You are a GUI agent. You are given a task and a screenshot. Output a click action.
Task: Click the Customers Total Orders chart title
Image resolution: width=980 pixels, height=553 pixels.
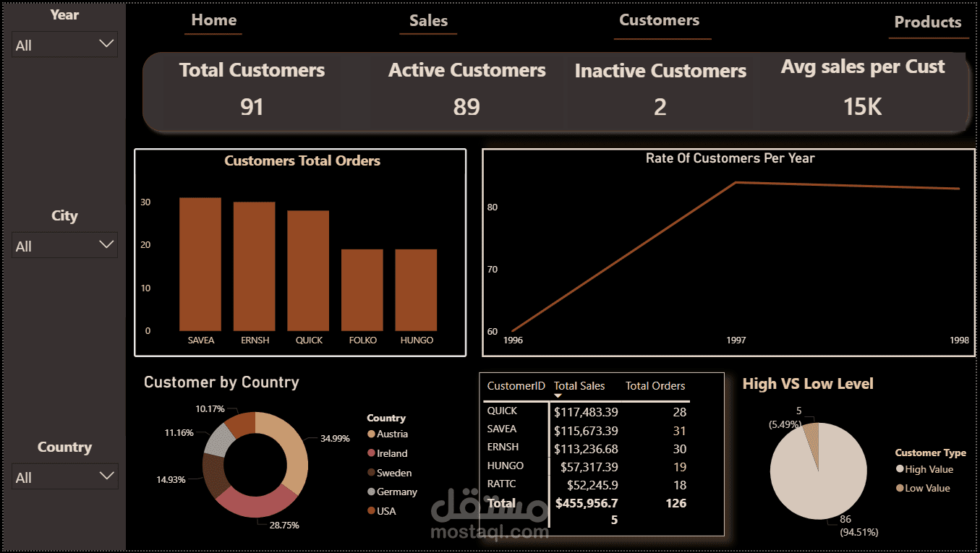(302, 161)
